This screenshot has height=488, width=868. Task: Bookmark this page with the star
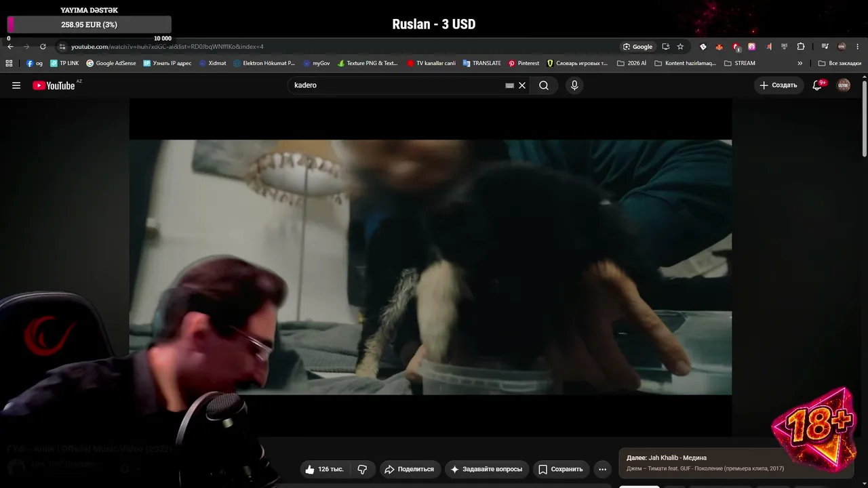tap(680, 47)
